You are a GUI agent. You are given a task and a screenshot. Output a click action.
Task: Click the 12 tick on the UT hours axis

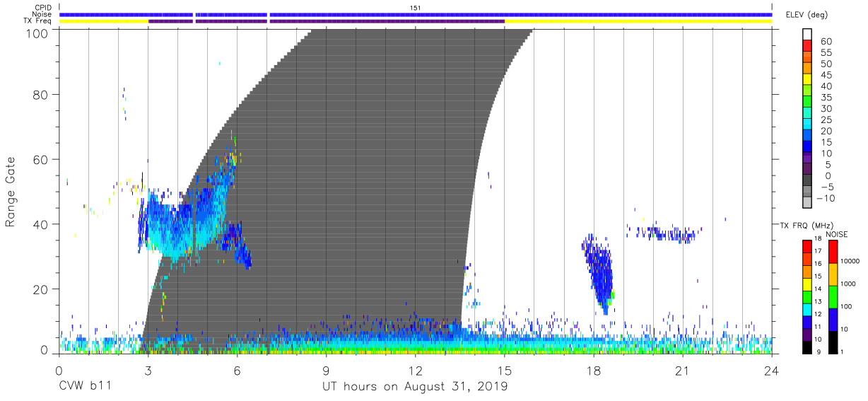pos(415,371)
